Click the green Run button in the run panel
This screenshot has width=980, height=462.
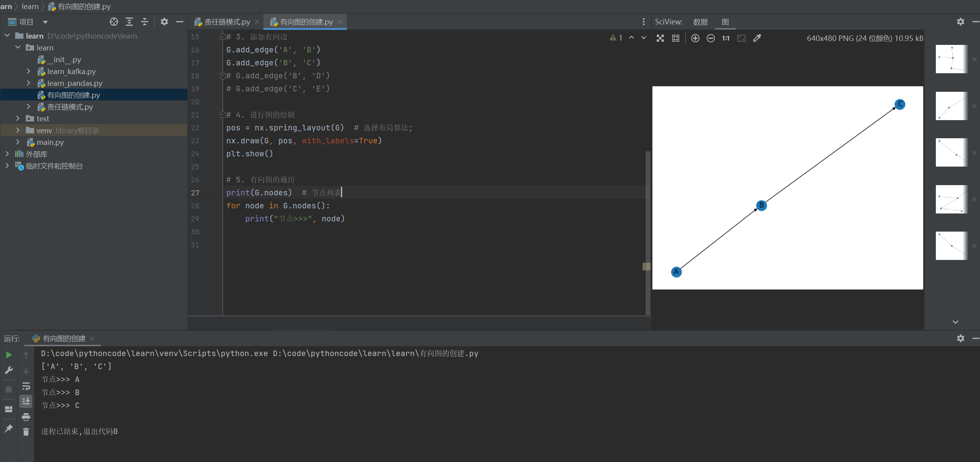point(9,355)
